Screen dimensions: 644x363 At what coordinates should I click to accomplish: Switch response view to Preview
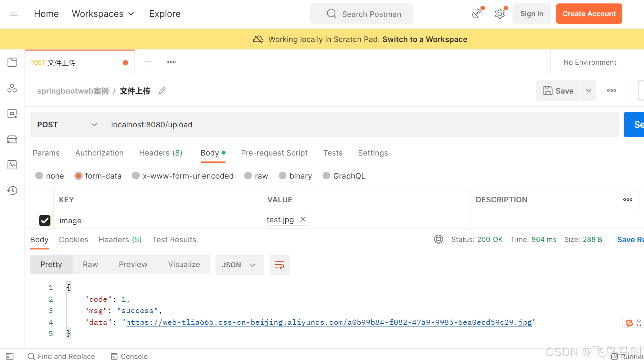click(133, 264)
